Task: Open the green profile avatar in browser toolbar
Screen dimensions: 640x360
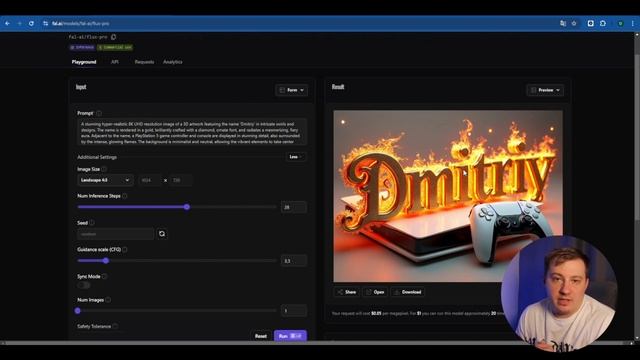Action: [620, 24]
